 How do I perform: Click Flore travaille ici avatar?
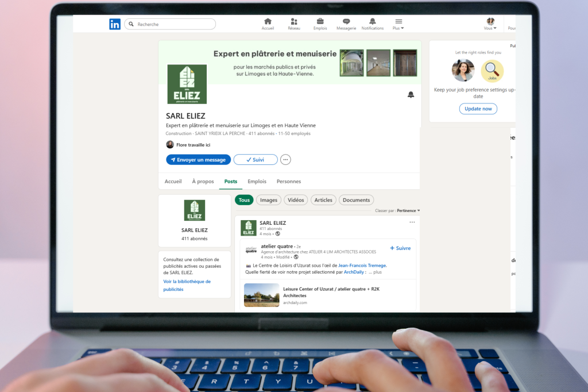(x=170, y=145)
